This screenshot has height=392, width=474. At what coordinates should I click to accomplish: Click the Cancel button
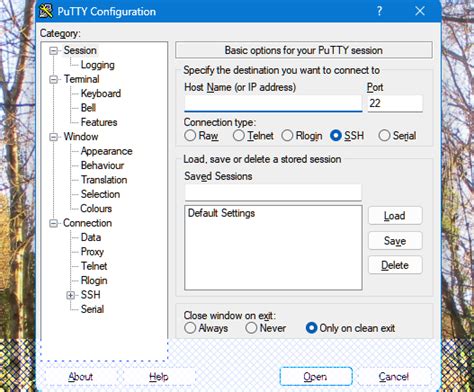point(394,377)
